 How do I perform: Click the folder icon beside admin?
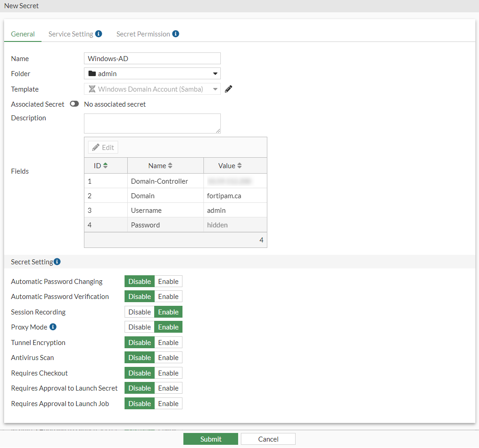click(91, 73)
